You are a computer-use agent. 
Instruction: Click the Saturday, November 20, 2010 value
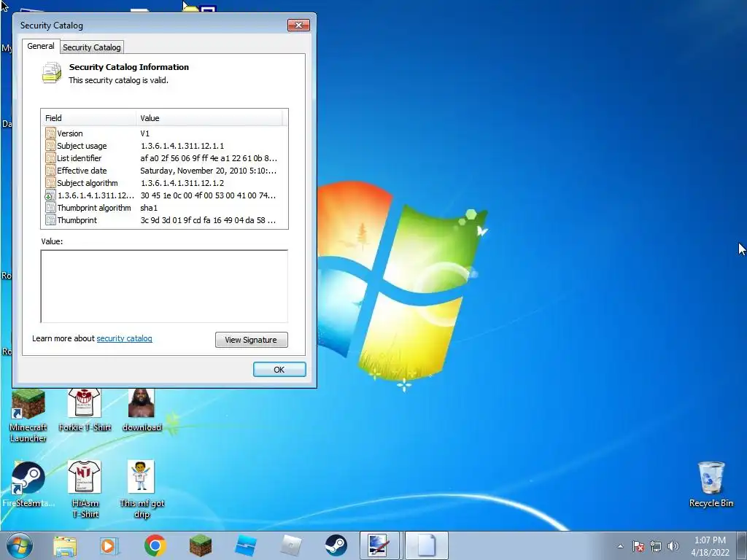(208, 171)
